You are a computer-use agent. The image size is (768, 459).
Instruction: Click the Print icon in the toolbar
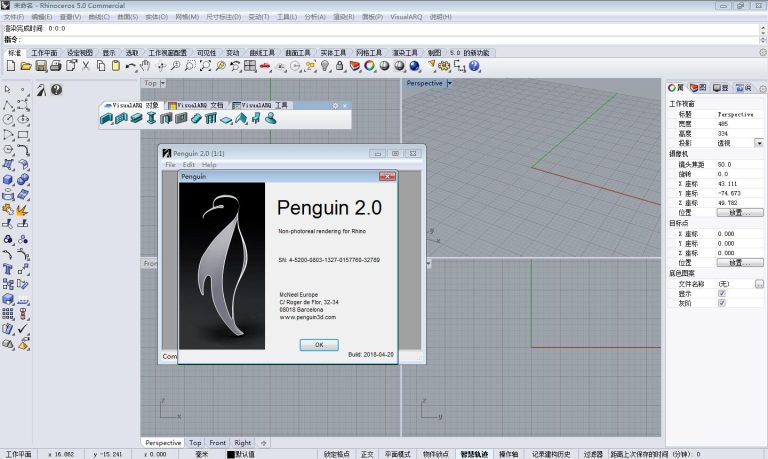[56, 66]
